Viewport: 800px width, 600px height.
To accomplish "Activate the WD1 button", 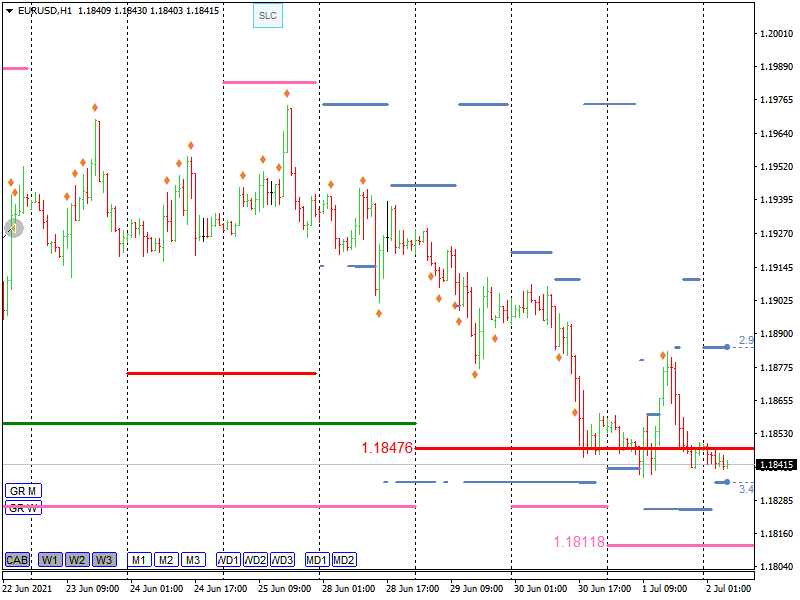I will pyautogui.click(x=229, y=560).
